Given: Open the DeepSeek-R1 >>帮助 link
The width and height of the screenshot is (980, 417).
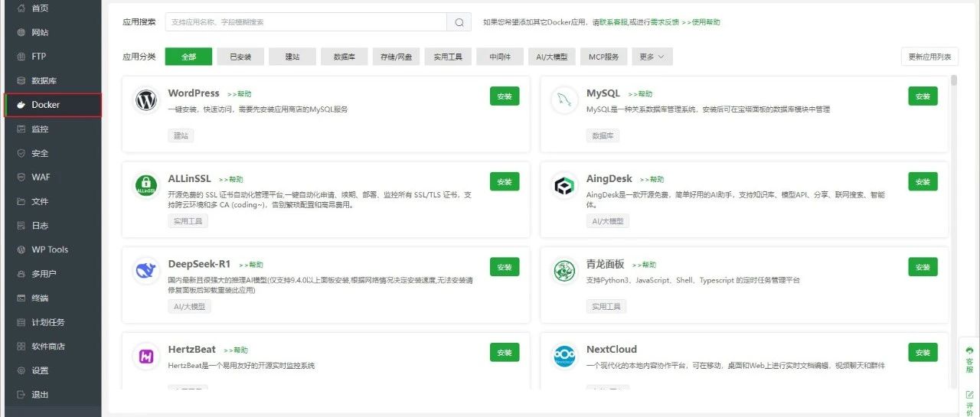Looking at the screenshot, I should click(251, 265).
